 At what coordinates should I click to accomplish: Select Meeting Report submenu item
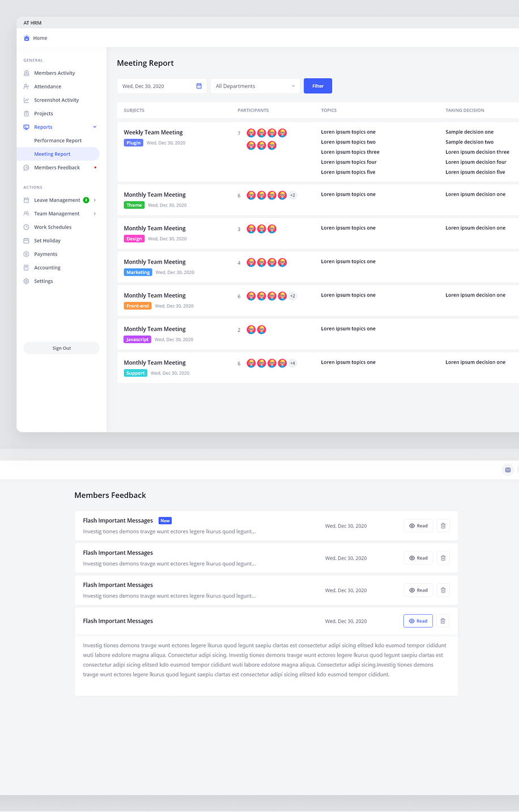(58, 154)
